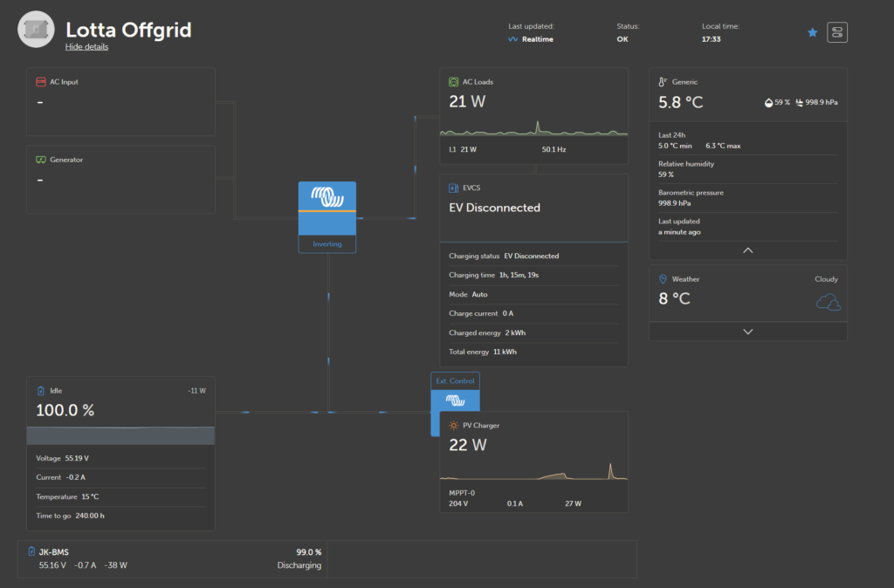This screenshot has height=588, width=894.
Task: Click the Ext. Control charger tile
Action: [x=455, y=392]
